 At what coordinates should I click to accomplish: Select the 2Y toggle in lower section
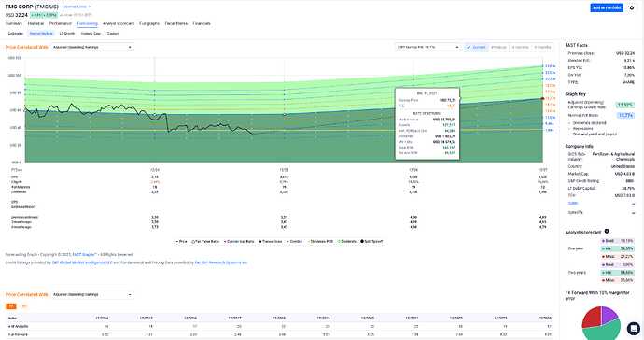pyautogui.click(x=24, y=306)
